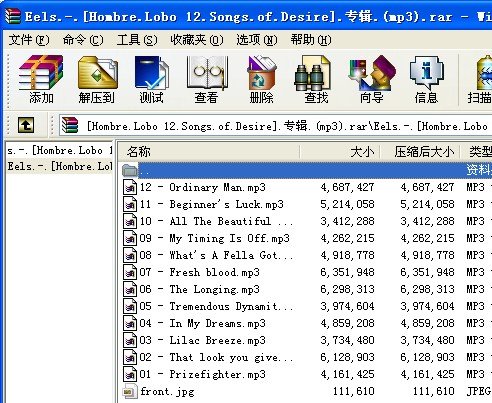Click file icon of 02 - That look you give
This screenshot has height=403, width=492.
click(x=130, y=357)
